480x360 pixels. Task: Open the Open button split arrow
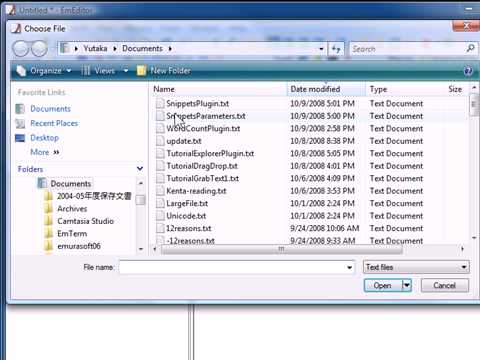click(x=407, y=285)
